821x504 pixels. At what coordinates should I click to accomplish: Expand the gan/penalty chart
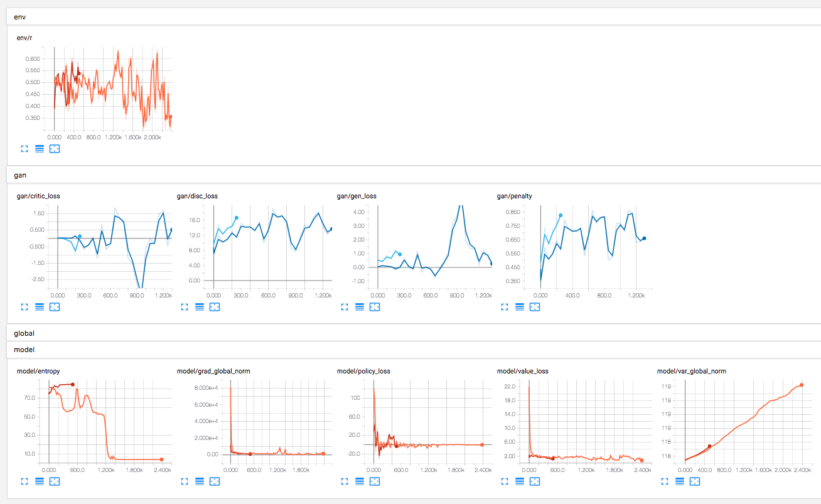click(505, 307)
